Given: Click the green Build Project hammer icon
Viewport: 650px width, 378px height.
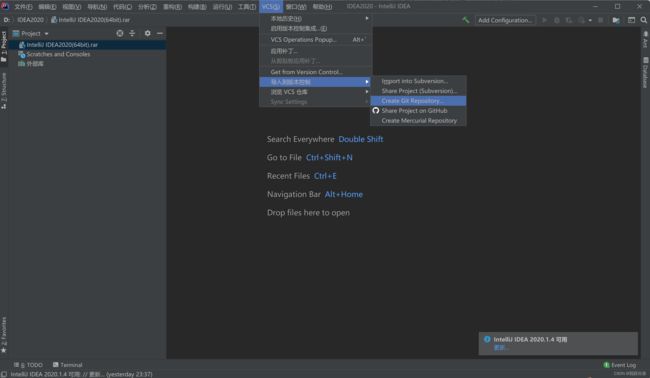Looking at the screenshot, I should tap(466, 20).
